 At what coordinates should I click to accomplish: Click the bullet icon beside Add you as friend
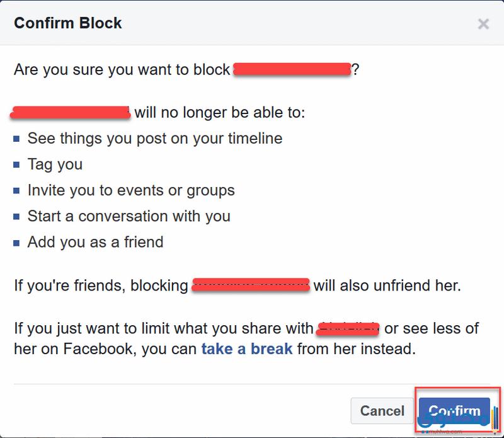[x=16, y=243]
